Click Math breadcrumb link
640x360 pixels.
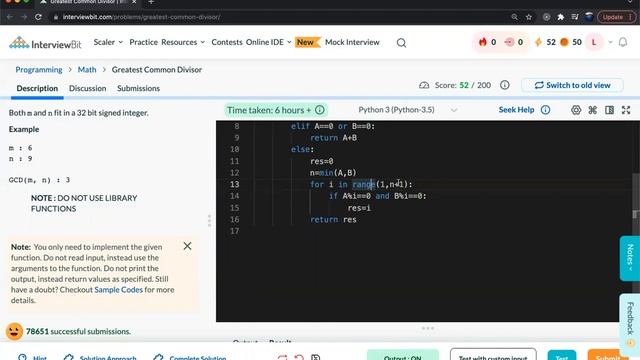[87, 70]
